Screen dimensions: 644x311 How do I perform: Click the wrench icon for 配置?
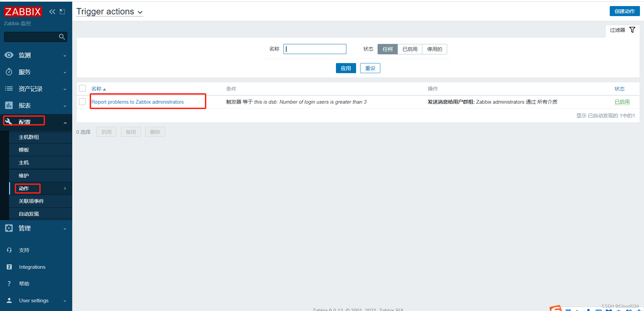tap(9, 121)
